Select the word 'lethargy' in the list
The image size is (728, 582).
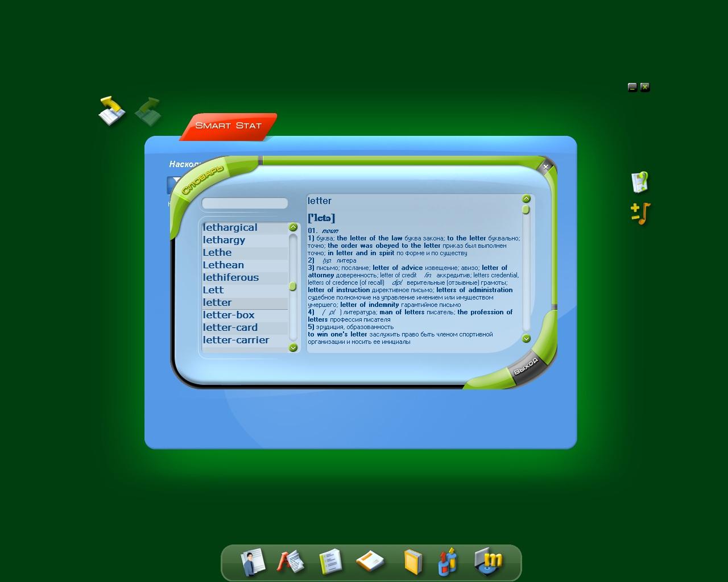(224, 240)
